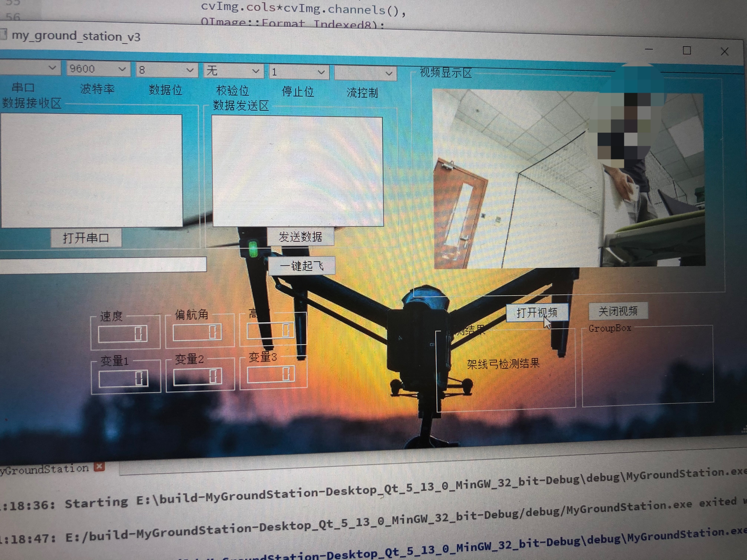This screenshot has height=560, width=747.
Task: Click the 打开串口 button
Action: tap(86, 238)
